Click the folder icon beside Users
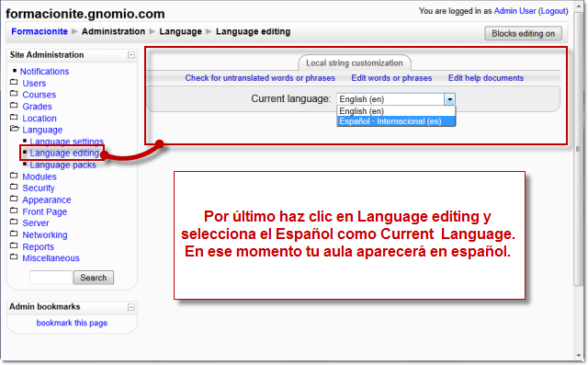This screenshot has height=365, width=588. click(14, 82)
